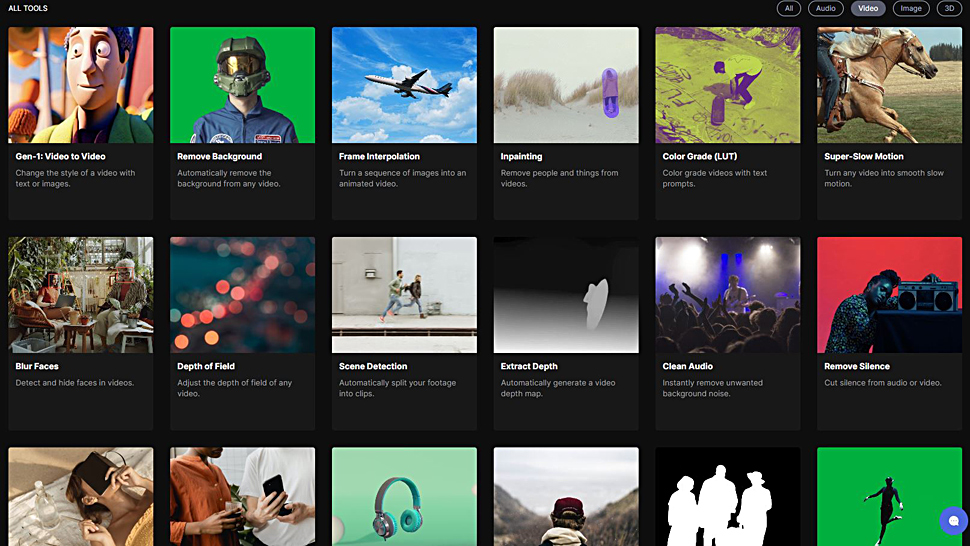The width and height of the screenshot is (970, 546).
Task: Show the 3D tools filter
Action: pyautogui.click(x=949, y=9)
